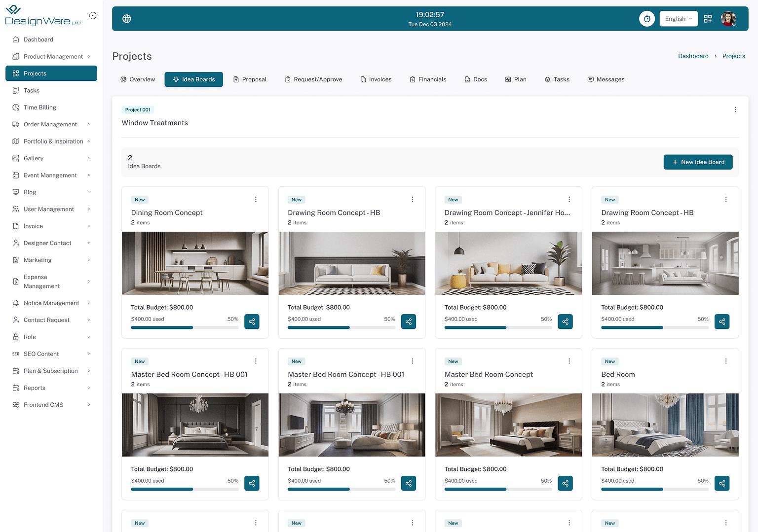Click the Frontend CMS icon in the sidebar

tap(16, 405)
